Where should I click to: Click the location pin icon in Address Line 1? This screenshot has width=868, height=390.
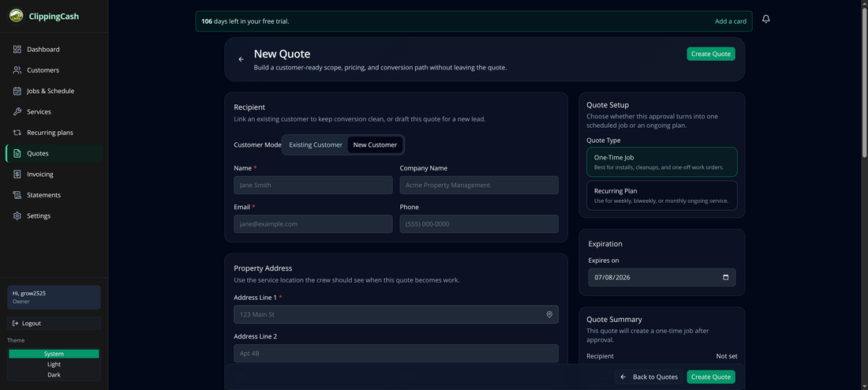pos(549,315)
